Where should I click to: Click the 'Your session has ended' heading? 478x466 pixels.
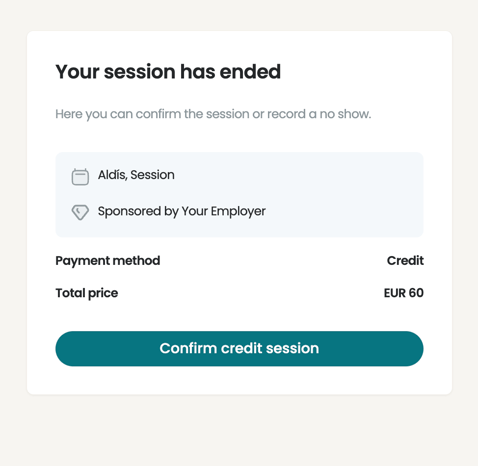click(168, 72)
